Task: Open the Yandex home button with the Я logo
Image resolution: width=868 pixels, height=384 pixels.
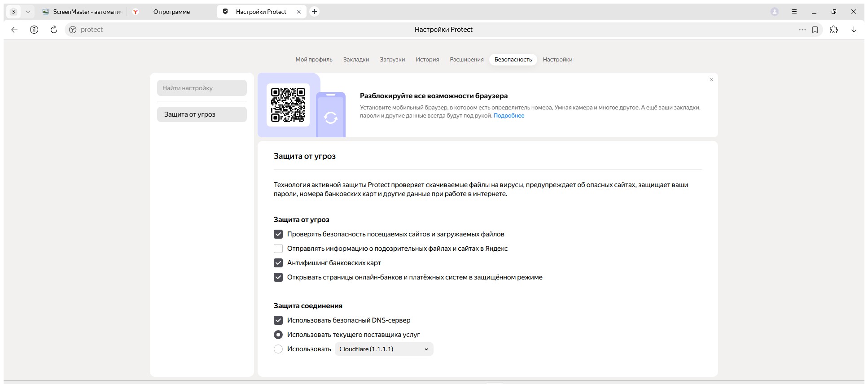Action: [x=34, y=30]
